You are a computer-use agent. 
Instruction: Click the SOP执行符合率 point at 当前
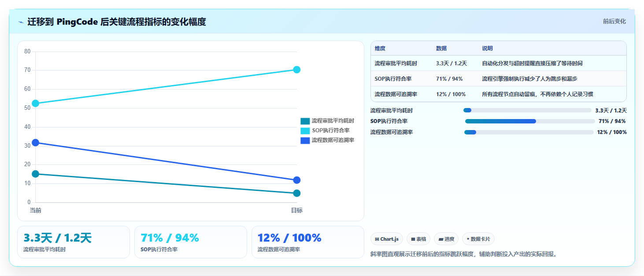[36, 103]
